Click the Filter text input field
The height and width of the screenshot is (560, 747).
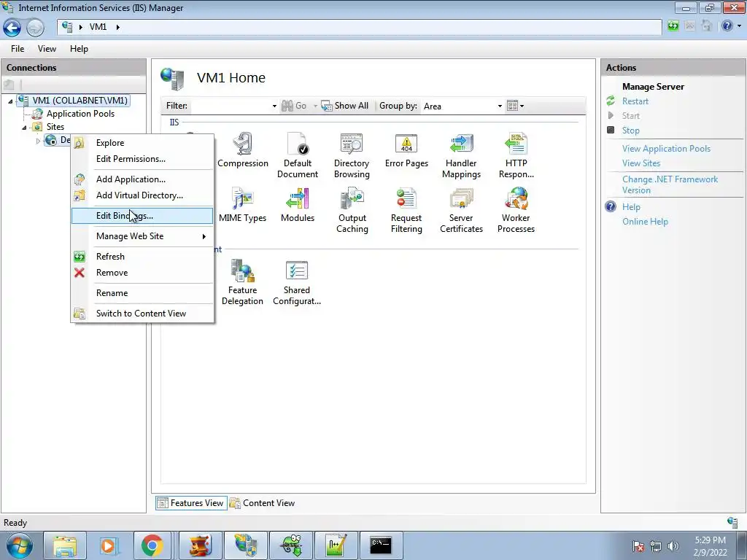(x=231, y=106)
